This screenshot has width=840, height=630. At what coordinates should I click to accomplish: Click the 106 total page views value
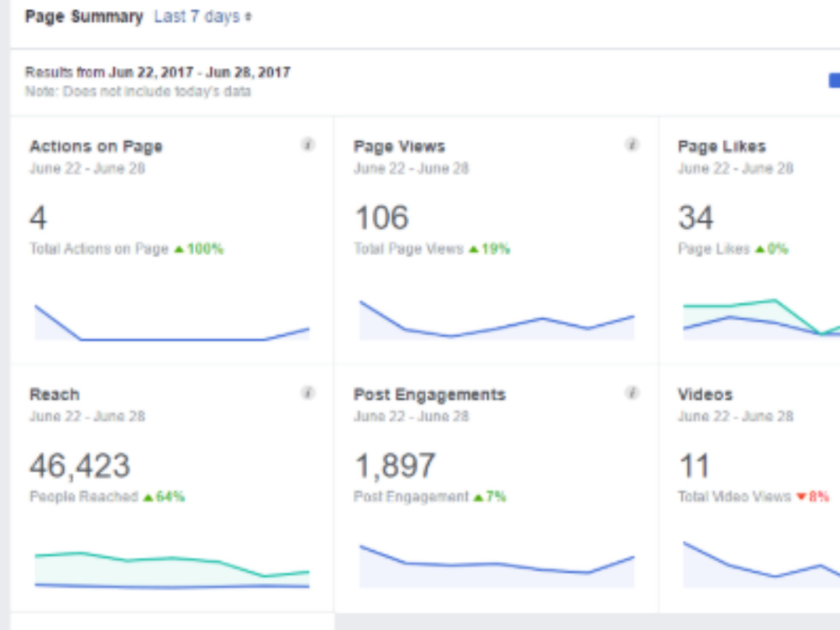point(382,218)
